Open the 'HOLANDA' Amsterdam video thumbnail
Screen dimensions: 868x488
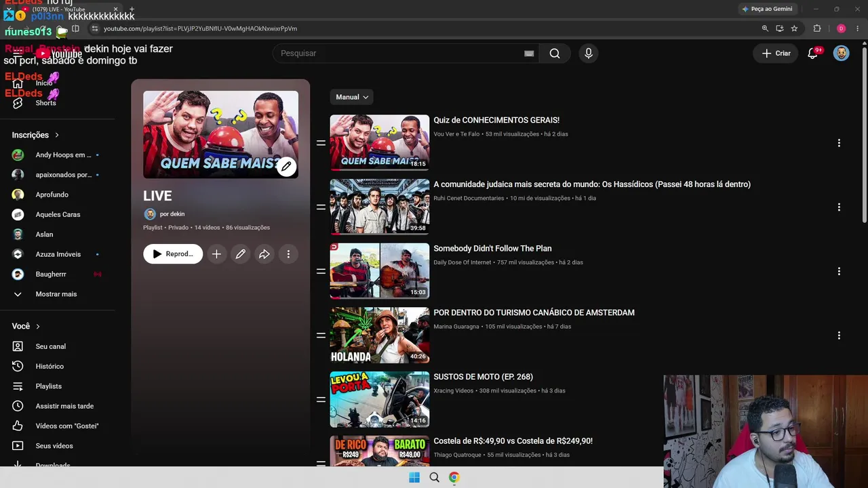click(x=380, y=335)
